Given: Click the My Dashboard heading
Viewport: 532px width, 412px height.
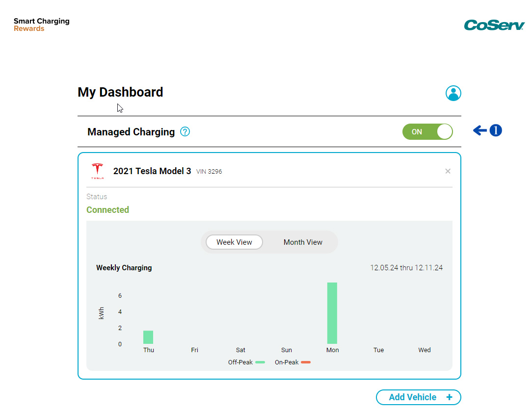Looking at the screenshot, I should click(120, 92).
